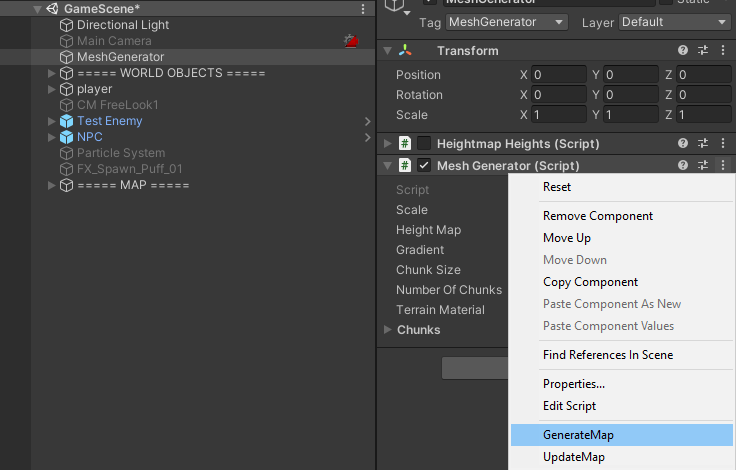Click the Mesh Generator script help icon
Viewport: 736px width, 470px height.
pos(683,165)
